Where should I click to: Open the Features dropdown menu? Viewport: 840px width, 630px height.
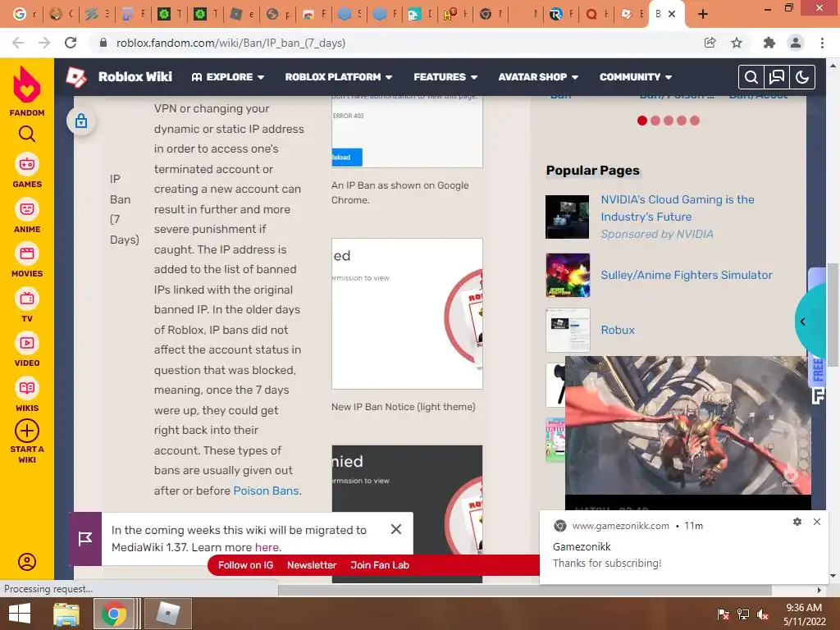(x=445, y=77)
